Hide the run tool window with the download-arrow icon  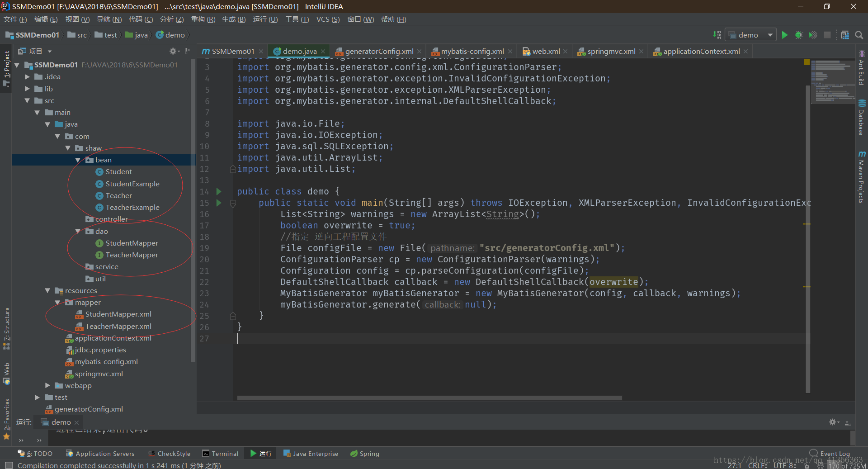(848, 422)
